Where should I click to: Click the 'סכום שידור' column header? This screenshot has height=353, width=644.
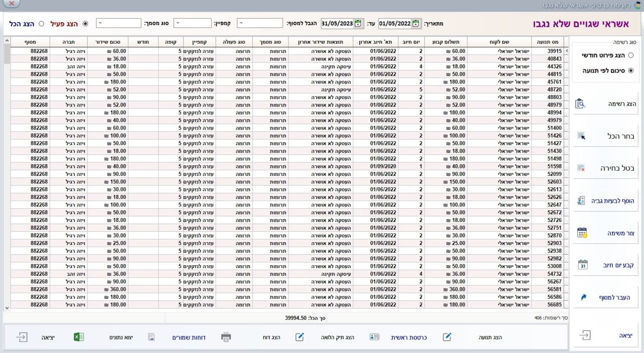108,42
